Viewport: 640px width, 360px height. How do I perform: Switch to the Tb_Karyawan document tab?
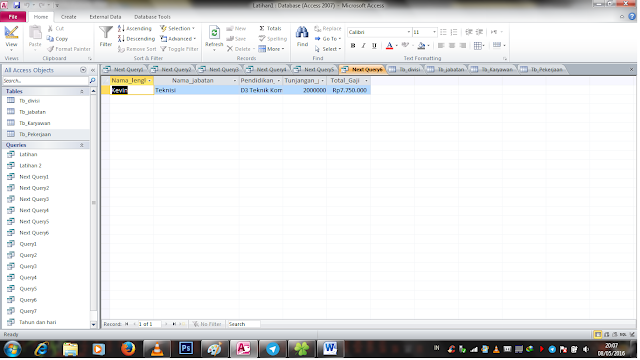(493, 69)
